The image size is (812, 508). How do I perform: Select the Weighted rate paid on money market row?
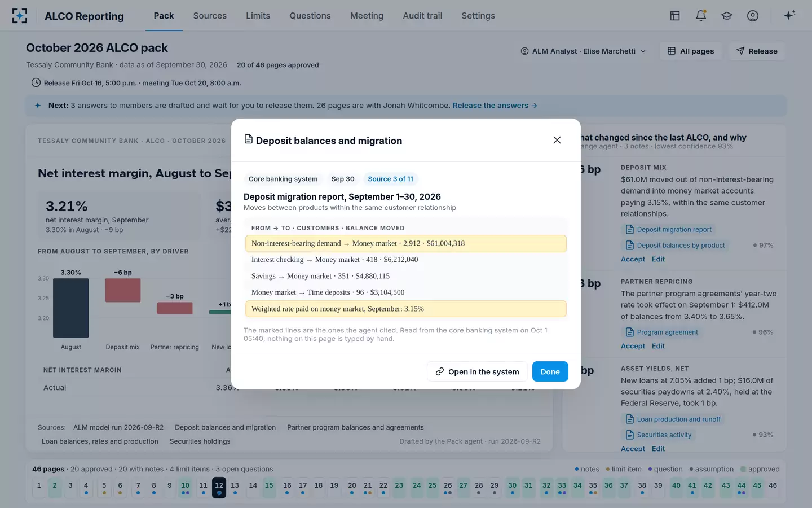tap(405, 309)
